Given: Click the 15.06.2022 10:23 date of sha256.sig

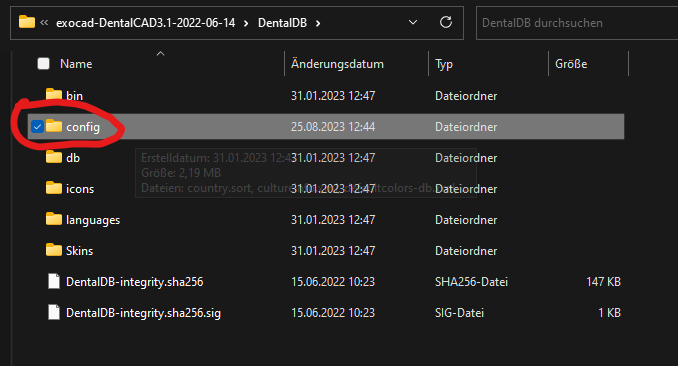Looking at the screenshot, I should [x=333, y=313].
